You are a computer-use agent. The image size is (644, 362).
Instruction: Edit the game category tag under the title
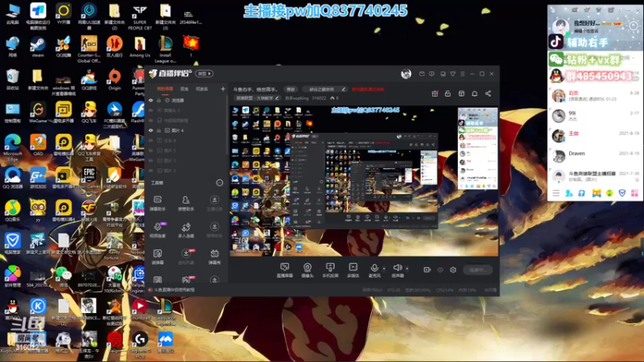click(258, 98)
